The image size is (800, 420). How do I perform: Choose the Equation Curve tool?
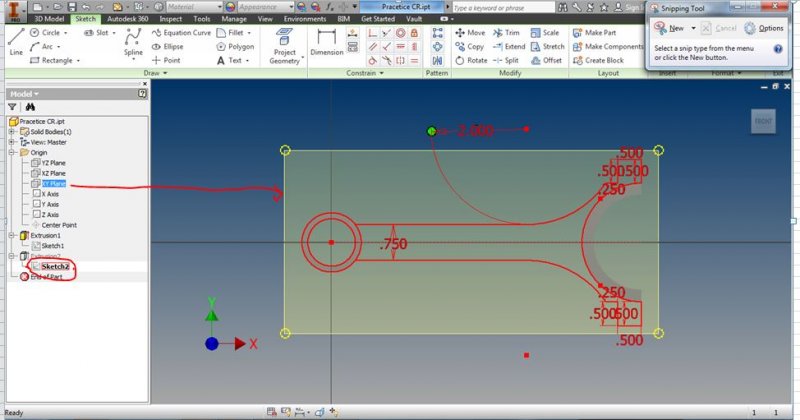(181, 33)
